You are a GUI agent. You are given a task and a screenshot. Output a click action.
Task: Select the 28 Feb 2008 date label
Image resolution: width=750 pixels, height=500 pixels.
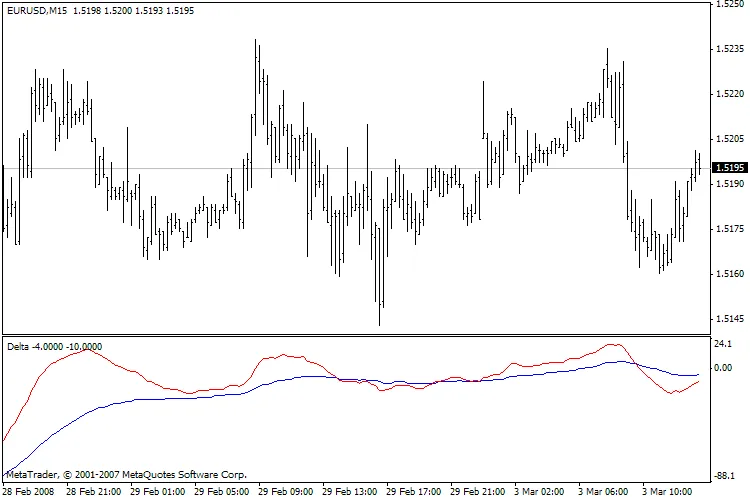pyautogui.click(x=26, y=492)
